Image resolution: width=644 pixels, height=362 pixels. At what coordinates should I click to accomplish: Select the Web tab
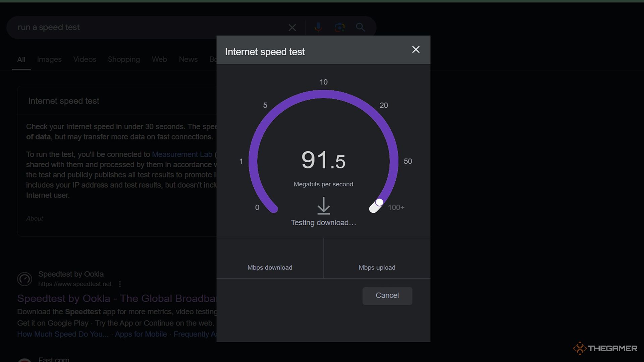(159, 59)
